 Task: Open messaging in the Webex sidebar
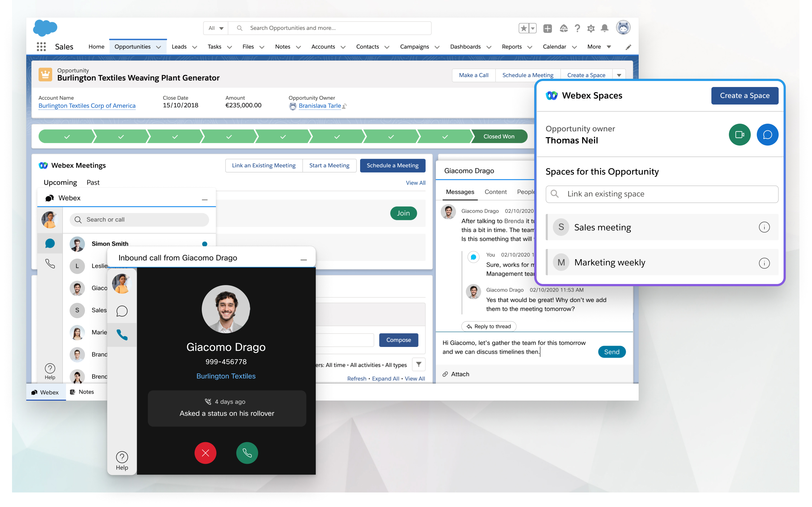coord(50,244)
